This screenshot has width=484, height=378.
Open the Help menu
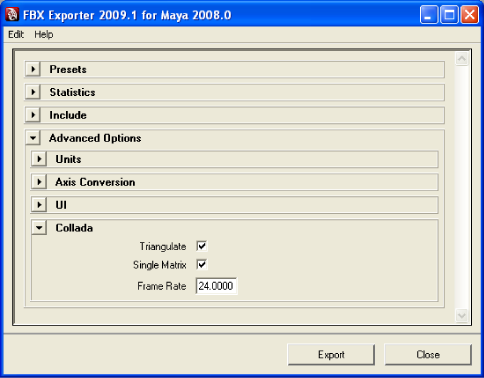(x=44, y=34)
